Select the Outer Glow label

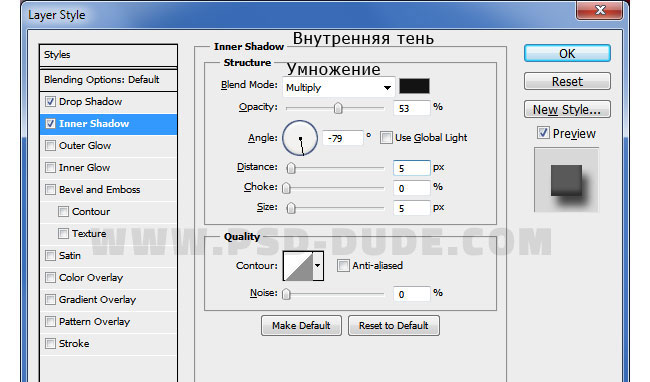tap(85, 145)
